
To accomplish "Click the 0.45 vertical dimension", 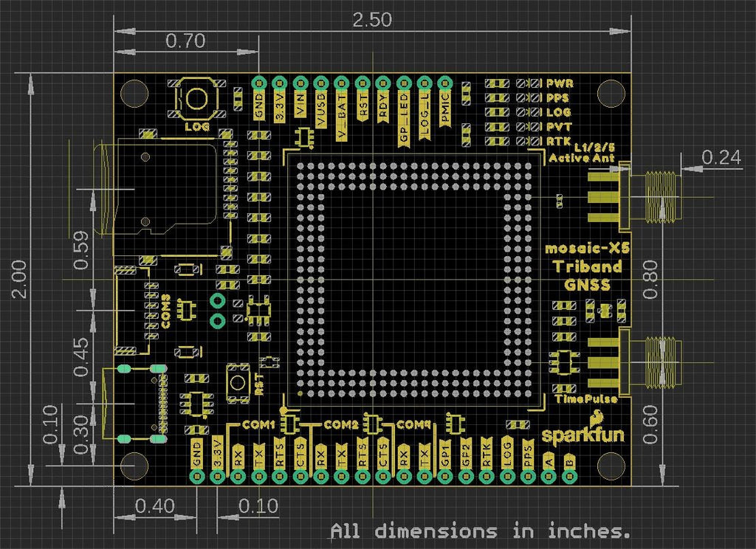I will 81,356.
